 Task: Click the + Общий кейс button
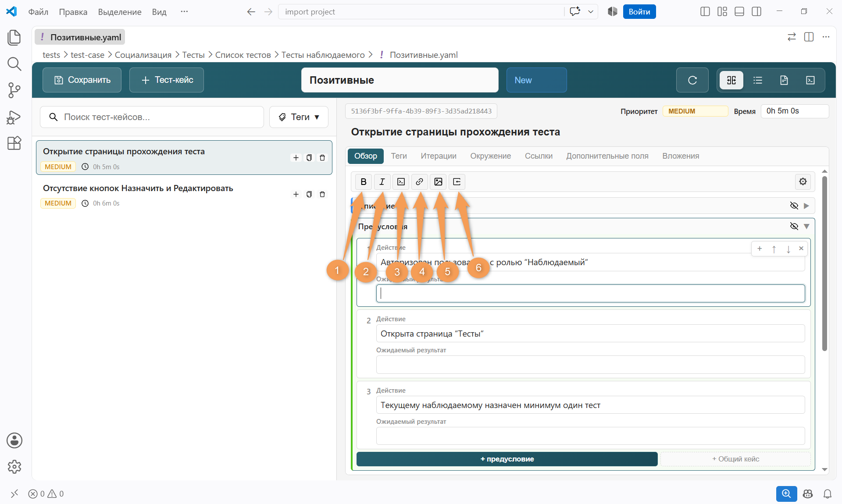(x=735, y=459)
